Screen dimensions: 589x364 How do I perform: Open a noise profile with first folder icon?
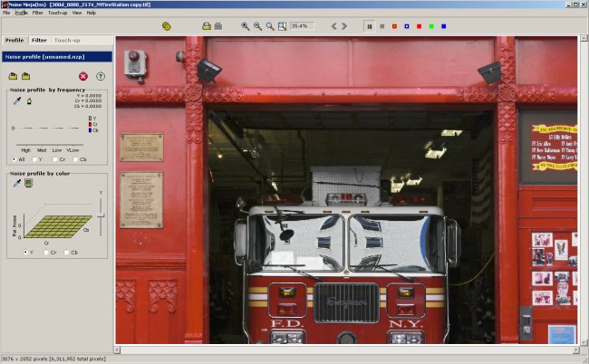tap(13, 76)
